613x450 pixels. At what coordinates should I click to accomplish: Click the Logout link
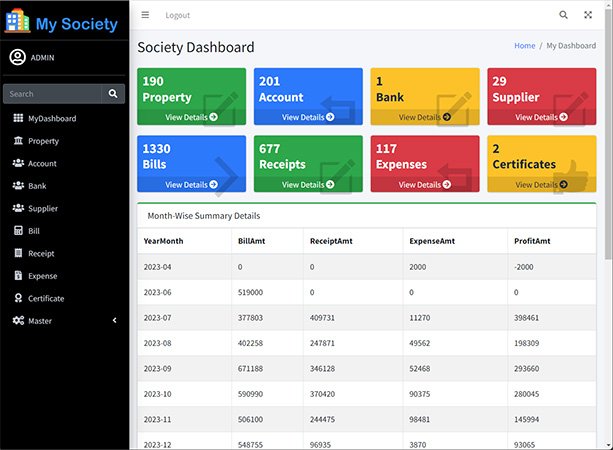point(177,15)
